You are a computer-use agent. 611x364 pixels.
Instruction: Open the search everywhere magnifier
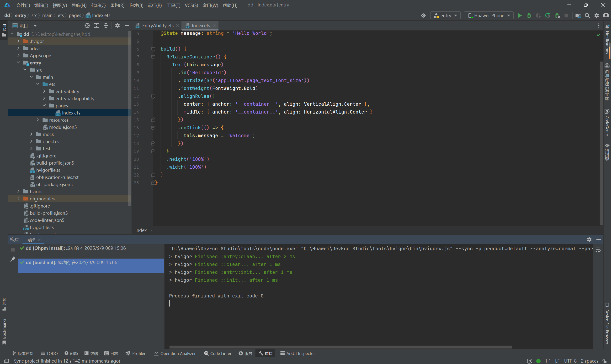(x=587, y=16)
